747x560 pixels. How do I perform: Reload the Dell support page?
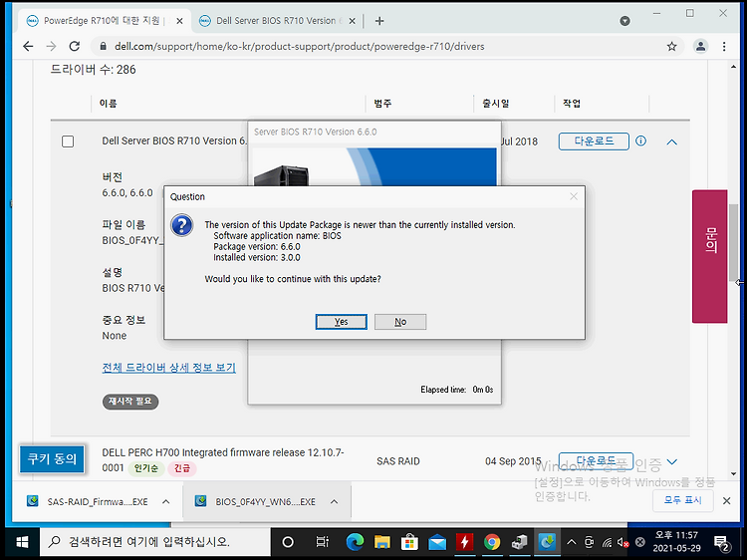[75, 46]
